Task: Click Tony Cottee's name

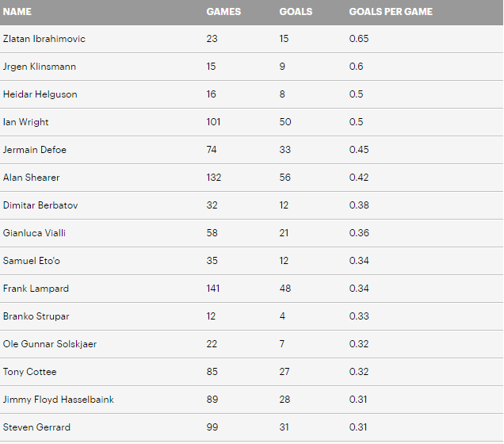Action: (x=30, y=372)
